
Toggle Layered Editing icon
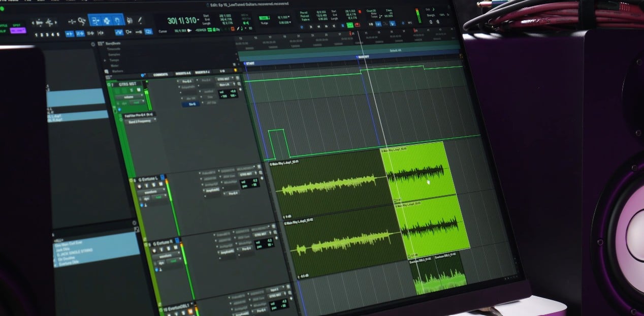(x=148, y=31)
